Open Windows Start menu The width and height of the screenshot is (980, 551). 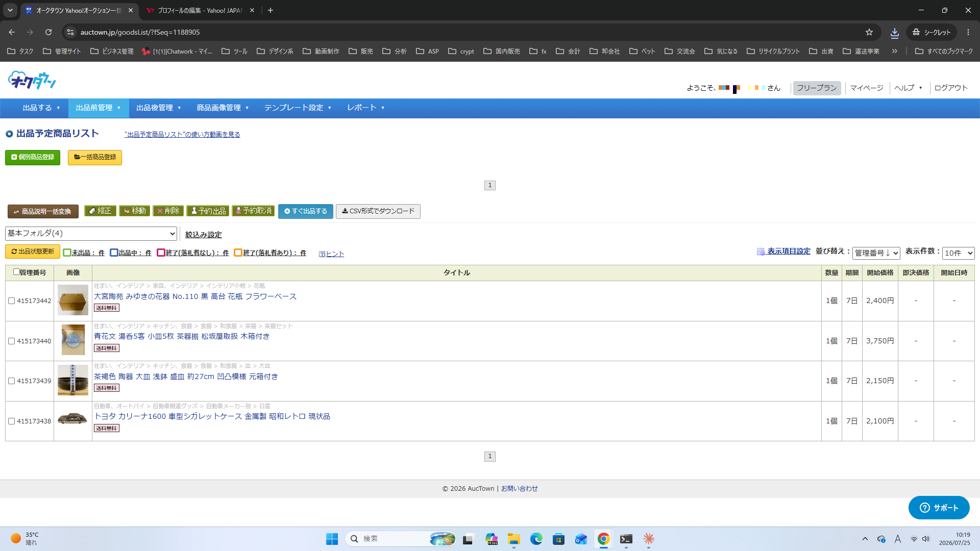[332, 539]
